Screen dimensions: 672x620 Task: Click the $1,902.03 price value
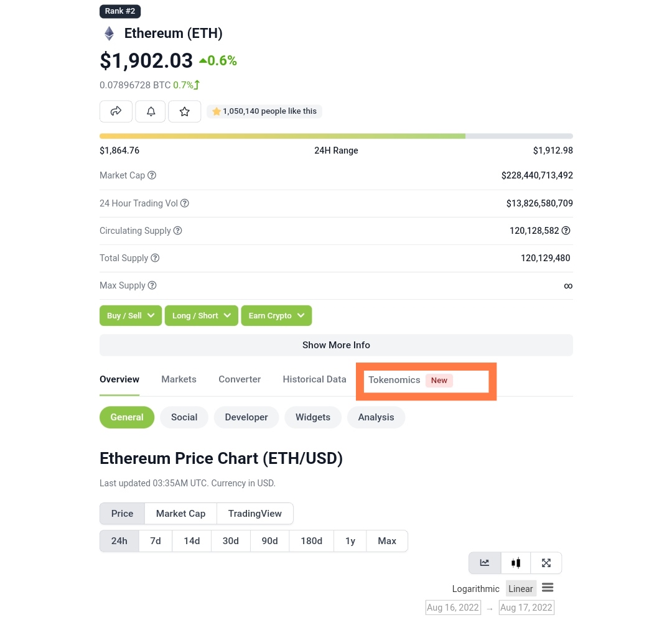coord(146,61)
